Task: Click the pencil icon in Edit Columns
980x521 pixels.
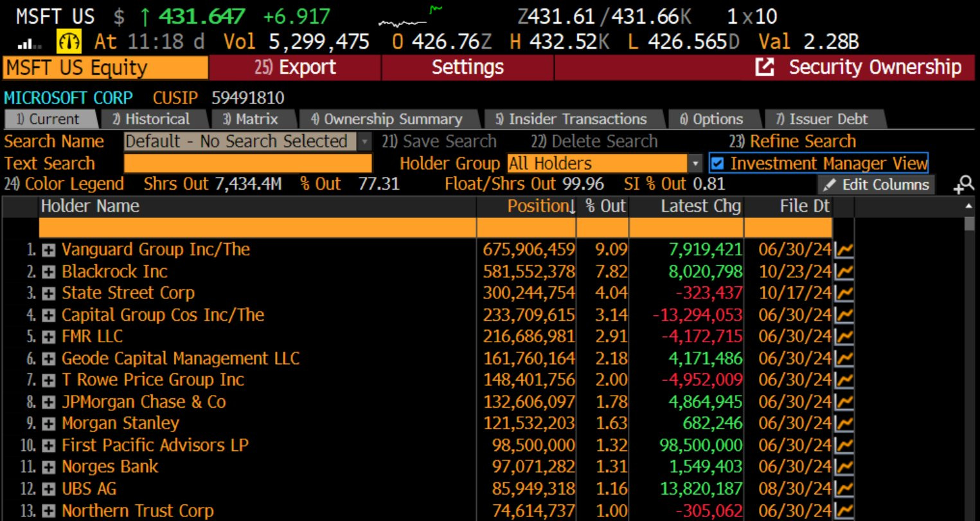Action: pos(830,185)
